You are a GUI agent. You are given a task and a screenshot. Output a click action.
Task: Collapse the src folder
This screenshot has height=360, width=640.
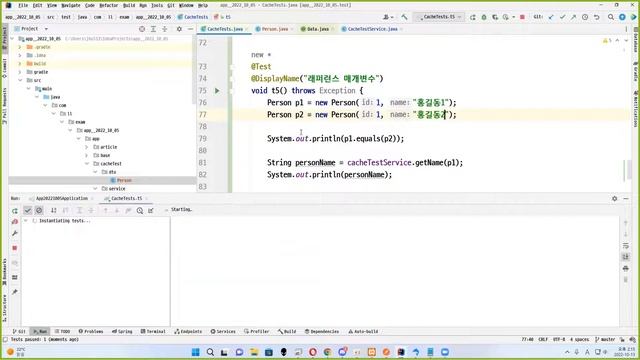(x=19, y=80)
